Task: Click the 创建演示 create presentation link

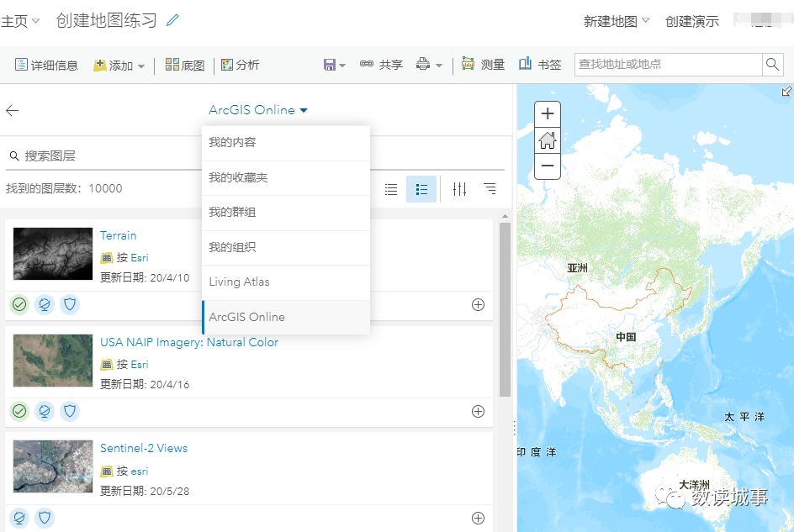Action: pyautogui.click(x=691, y=21)
